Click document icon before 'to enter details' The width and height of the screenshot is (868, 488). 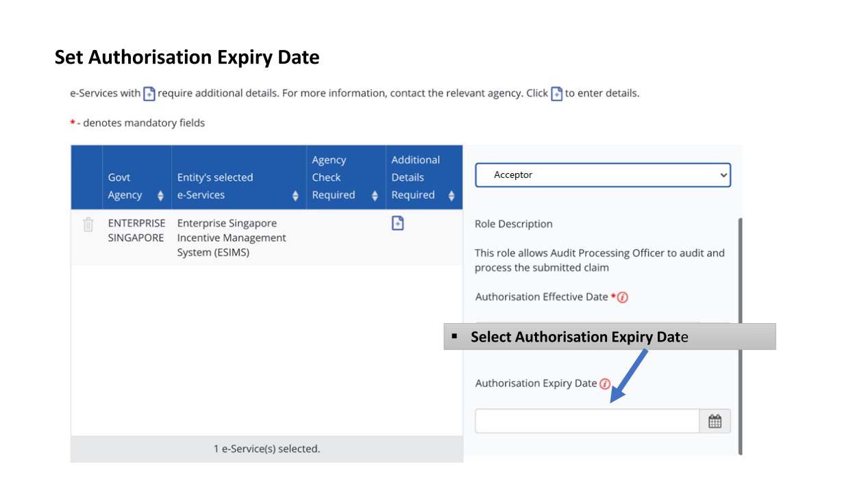556,94
